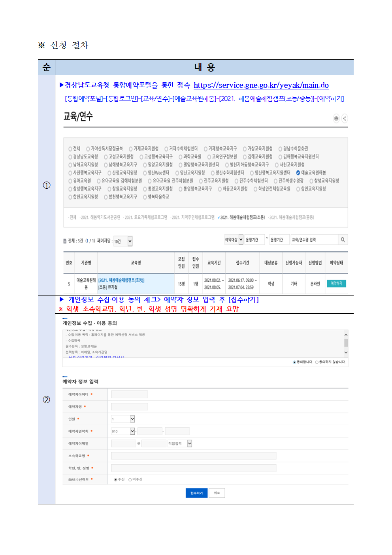This screenshot has height=555, width=392.
Task: Click the end 운영기간 date field
Action: [x=279, y=240]
